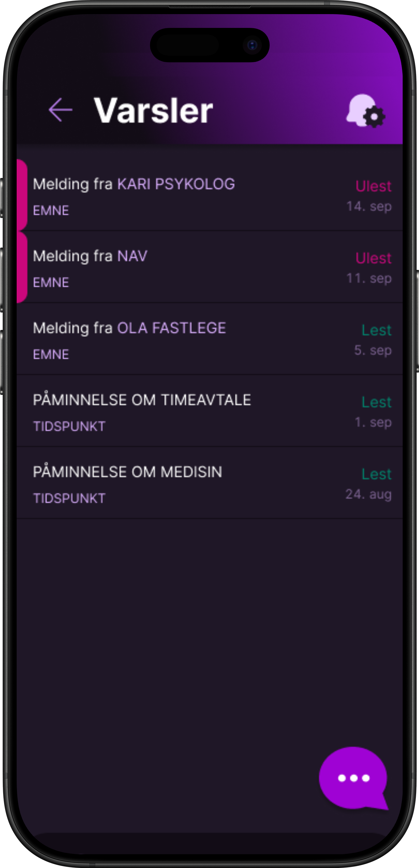
Task: Click Lest status on 24. aug reminder
Action: [x=376, y=474]
